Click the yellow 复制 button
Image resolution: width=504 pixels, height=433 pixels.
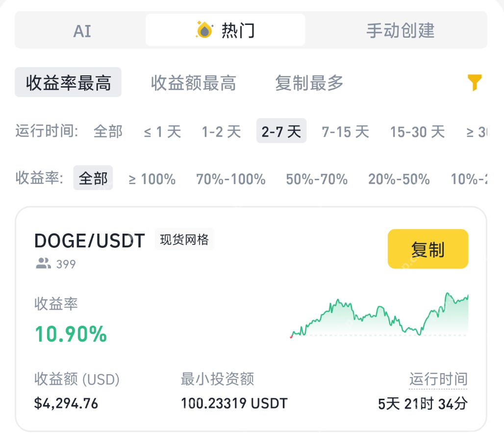coord(428,249)
